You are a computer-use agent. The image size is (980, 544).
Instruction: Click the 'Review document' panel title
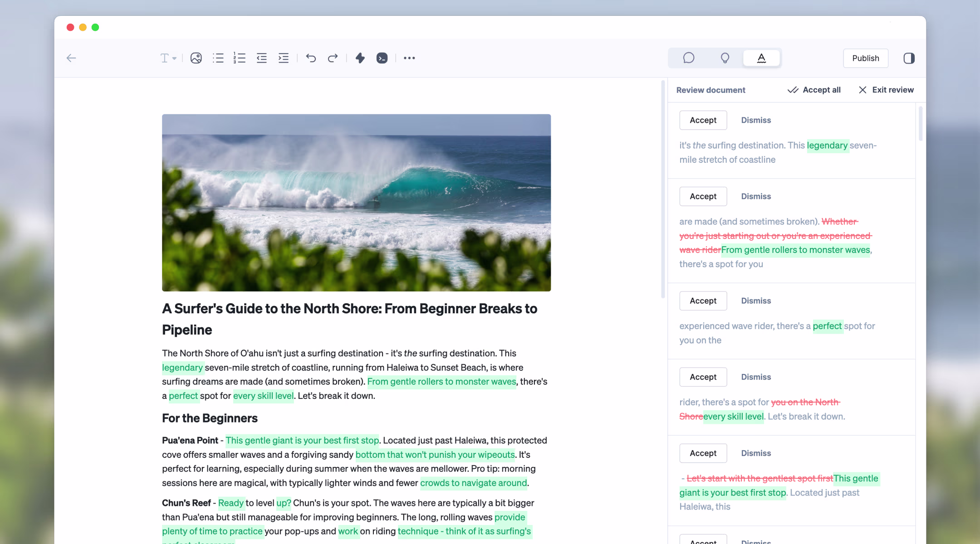point(710,90)
